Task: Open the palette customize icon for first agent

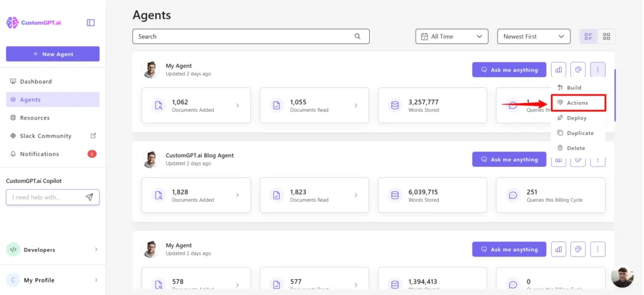Action: (578, 70)
